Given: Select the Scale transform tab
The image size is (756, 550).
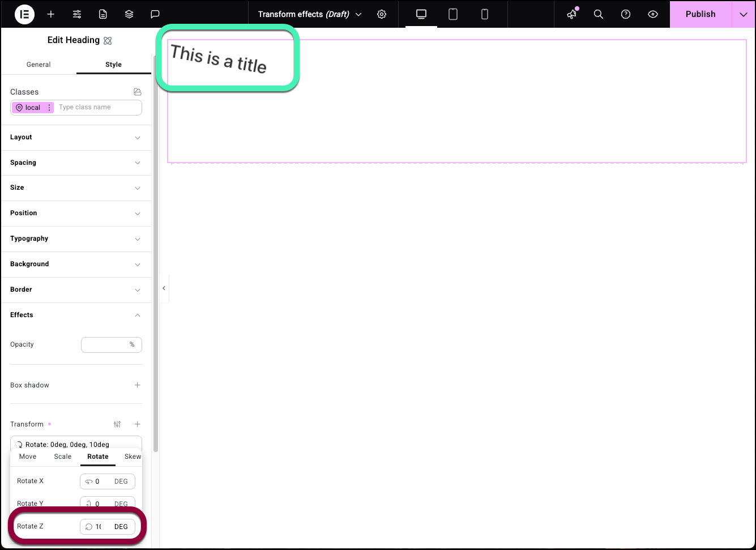Looking at the screenshot, I should pos(63,457).
